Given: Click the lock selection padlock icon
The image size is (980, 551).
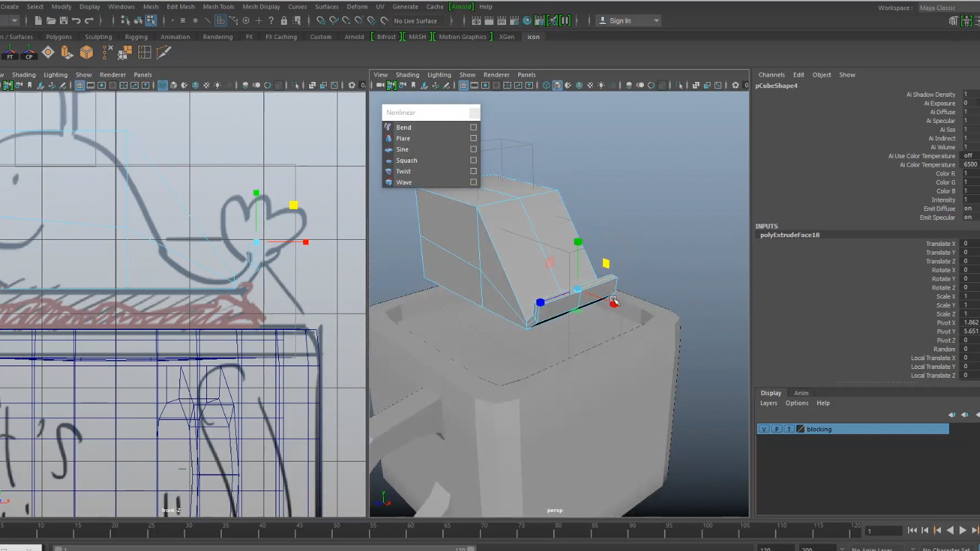Looking at the screenshot, I should click(284, 21).
